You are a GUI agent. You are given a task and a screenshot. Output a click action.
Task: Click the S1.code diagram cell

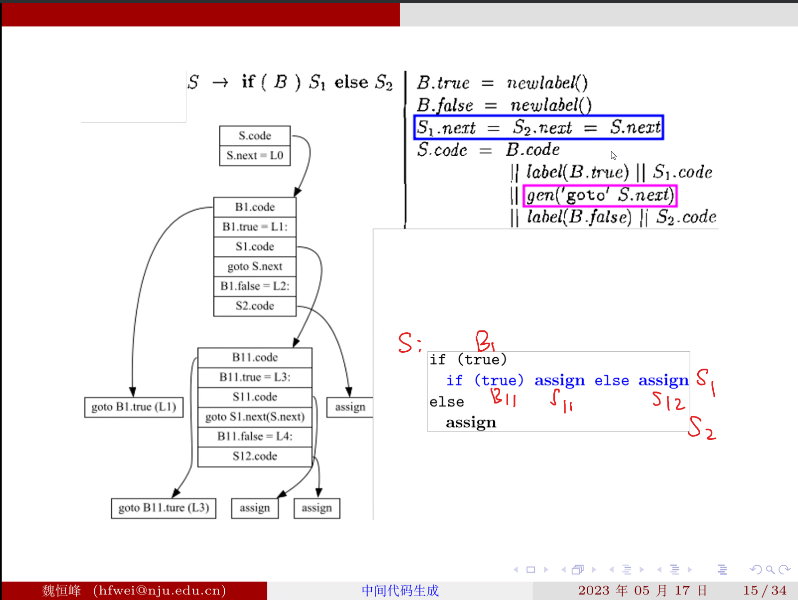pos(255,247)
